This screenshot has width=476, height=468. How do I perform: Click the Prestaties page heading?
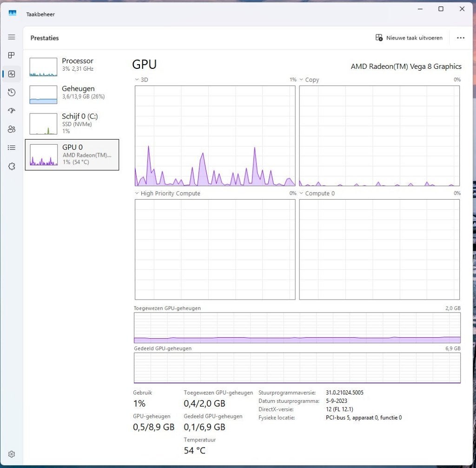coord(45,38)
